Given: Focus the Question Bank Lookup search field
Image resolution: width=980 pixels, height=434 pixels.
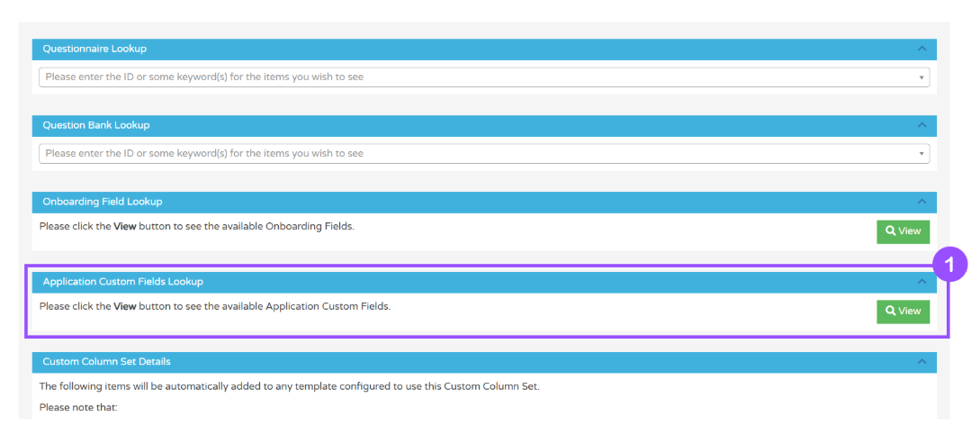Looking at the screenshot, I should click(450, 154).
